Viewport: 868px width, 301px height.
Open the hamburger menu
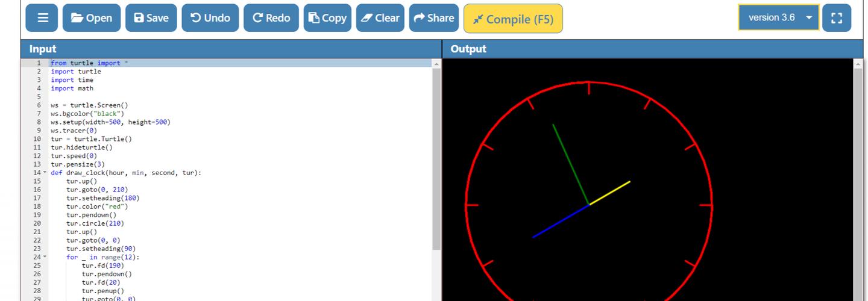(x=42, y=18)
